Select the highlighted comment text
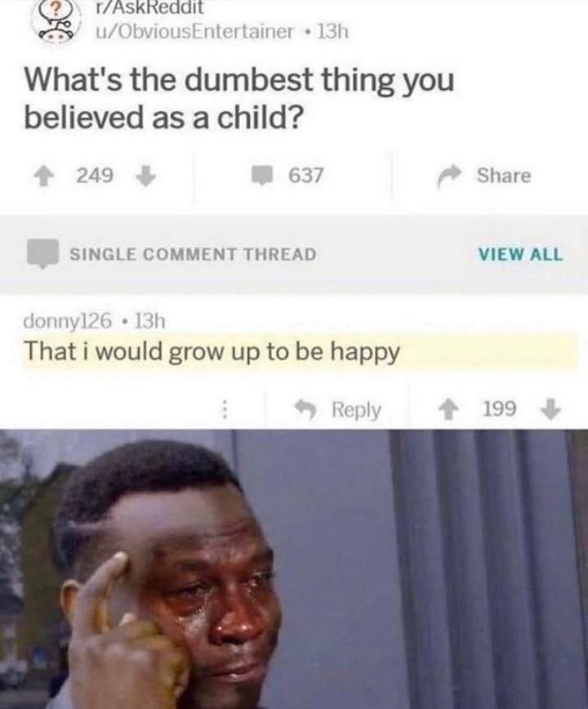Screen dimensions: 588x709 pos(212,352)
